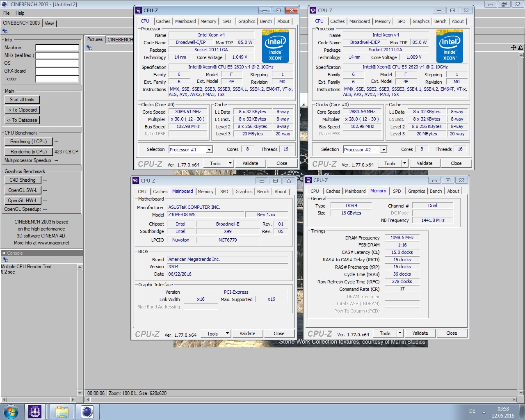Click To Clipboard button
Image resolution: width=525 pixels, height=420 pixels.
[22, 110]
